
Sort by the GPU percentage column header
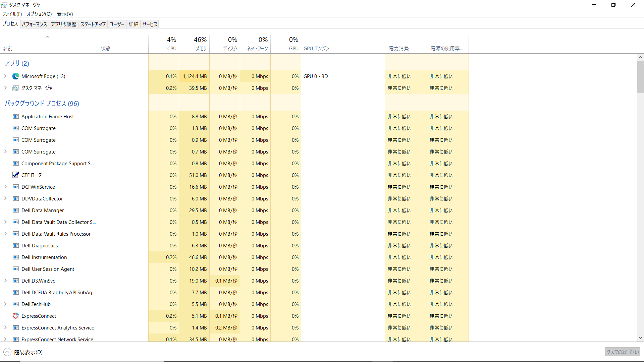(x=286, y=44)
